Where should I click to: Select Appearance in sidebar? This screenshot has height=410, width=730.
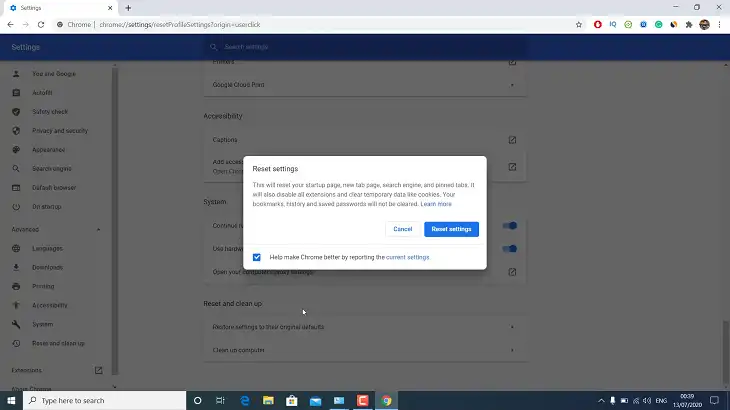(x=48, y=150)
